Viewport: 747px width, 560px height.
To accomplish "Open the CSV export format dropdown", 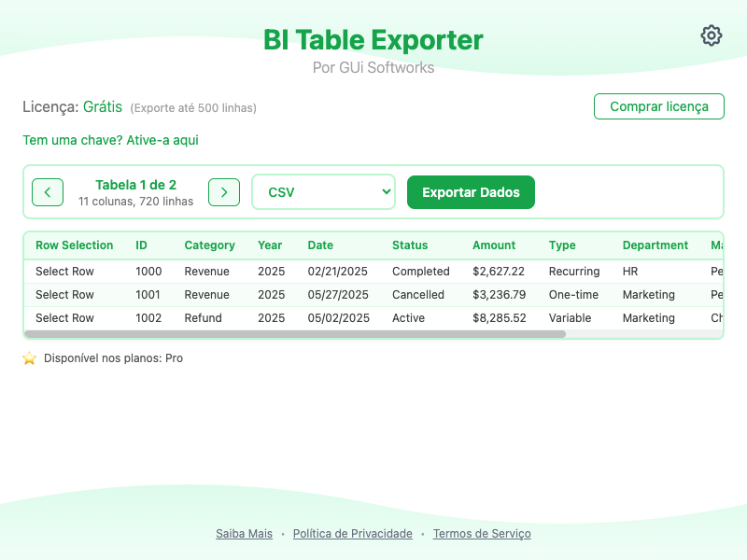I will tap(323, 191).
